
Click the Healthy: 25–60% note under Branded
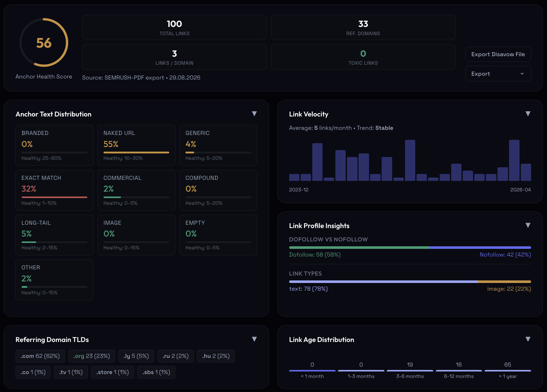pos(41,158)
